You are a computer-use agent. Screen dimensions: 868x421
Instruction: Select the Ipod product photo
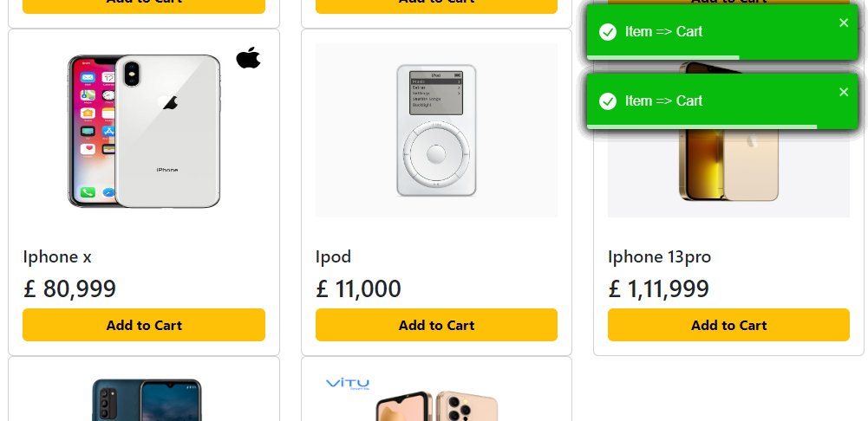pos(436,130)
